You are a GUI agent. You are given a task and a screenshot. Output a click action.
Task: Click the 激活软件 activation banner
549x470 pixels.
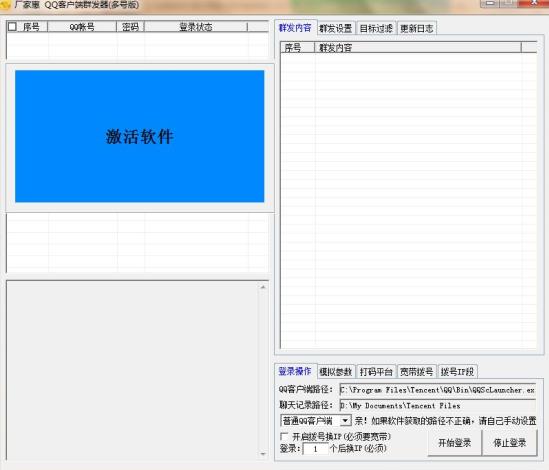pos(139,136)
